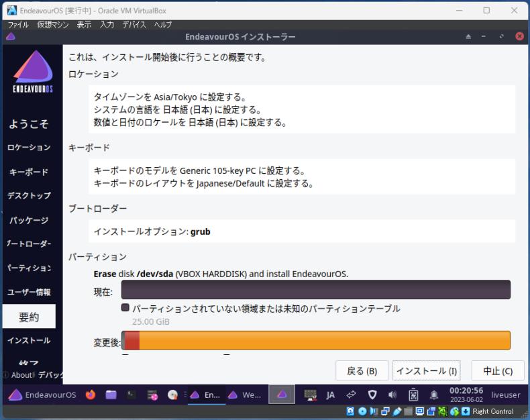The height and width of the screenshot is (420, 530).
Task: Click the VirtualBox display status icon
Action: click(420, 411)
